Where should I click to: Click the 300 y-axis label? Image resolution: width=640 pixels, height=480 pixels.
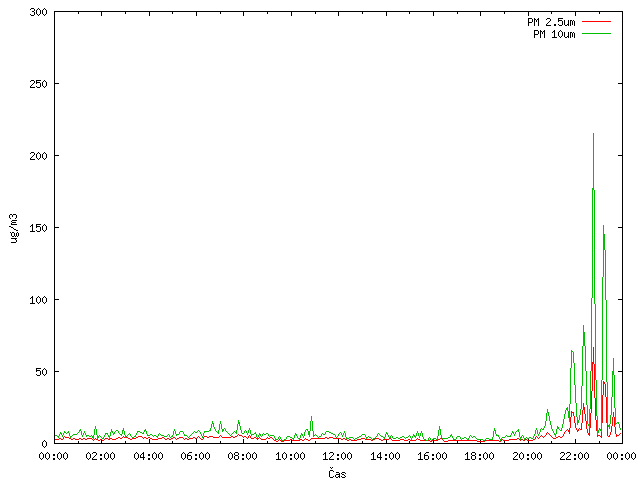[x=39, y=12]
